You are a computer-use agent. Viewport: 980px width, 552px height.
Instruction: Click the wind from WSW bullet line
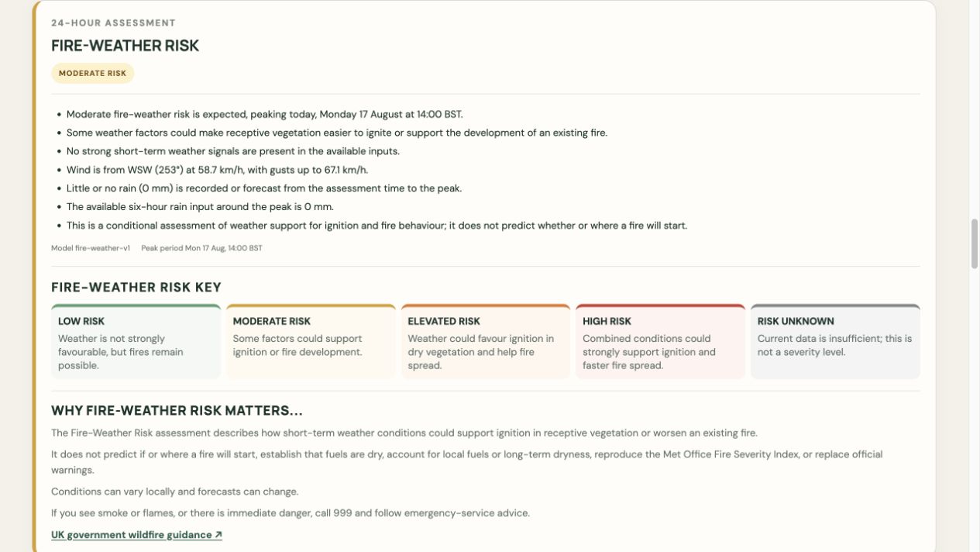[217, 170]
